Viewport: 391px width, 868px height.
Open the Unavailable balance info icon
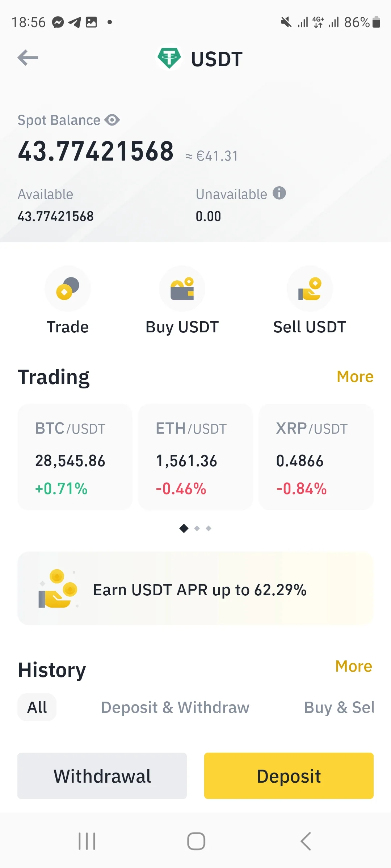(279, 193)
